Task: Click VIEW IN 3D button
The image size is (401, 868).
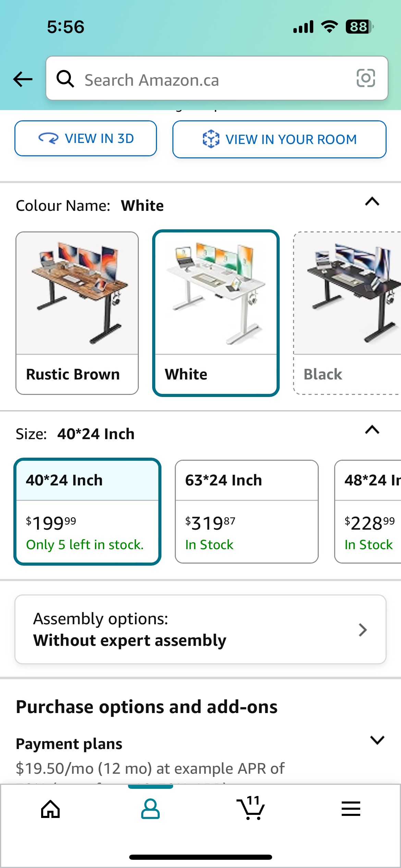Action: (x=86, y=138)
